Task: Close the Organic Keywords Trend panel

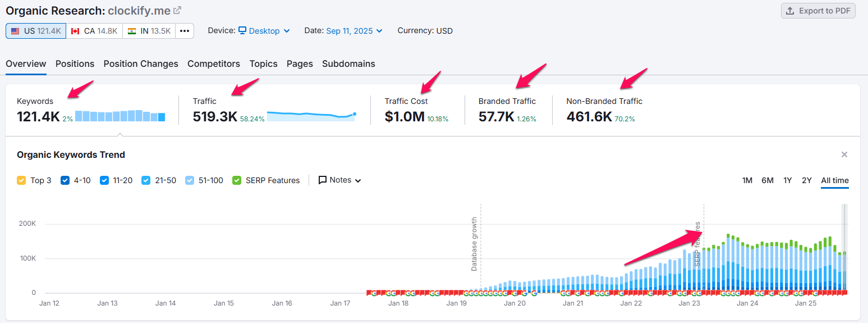Action: click(x=844, y=154)
